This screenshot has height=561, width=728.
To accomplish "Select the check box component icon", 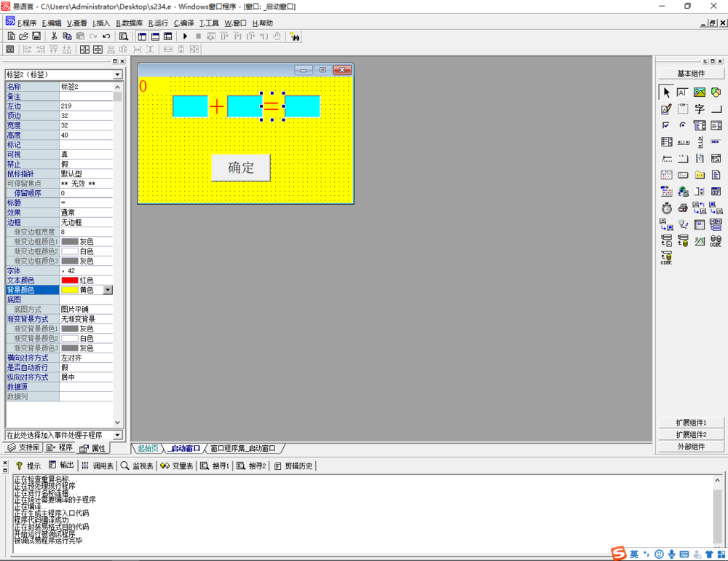I will (x=666, y=125).
